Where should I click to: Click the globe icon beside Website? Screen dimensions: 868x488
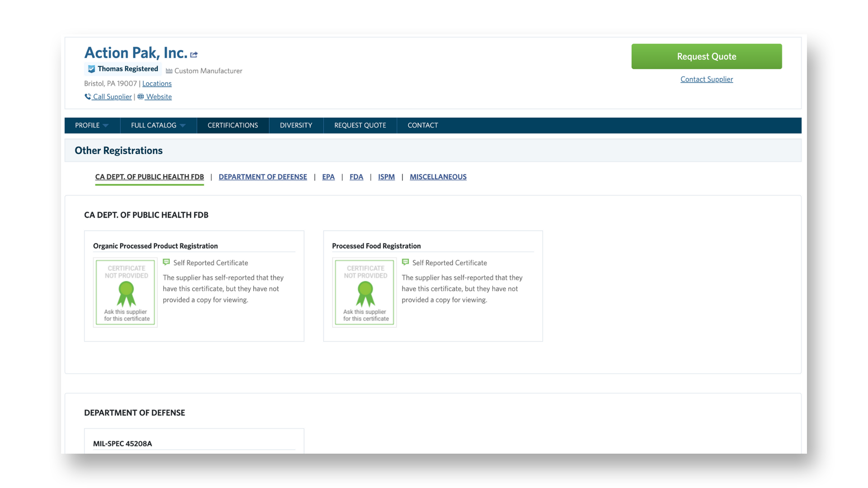point(141,97)
